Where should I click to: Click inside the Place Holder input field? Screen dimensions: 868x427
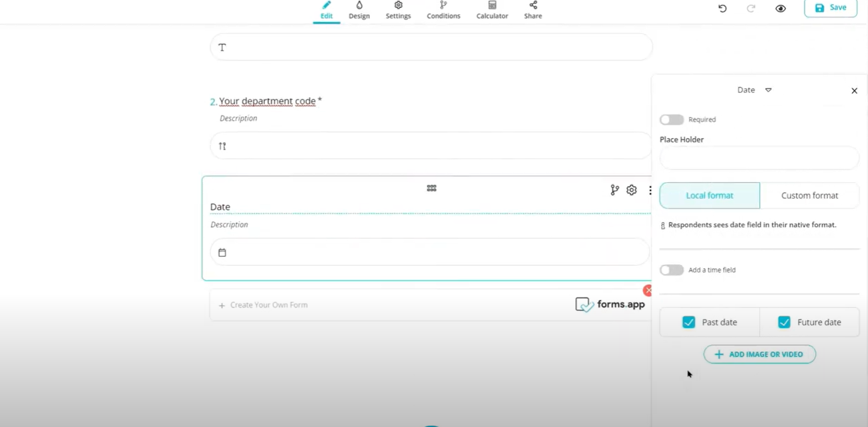759,157
